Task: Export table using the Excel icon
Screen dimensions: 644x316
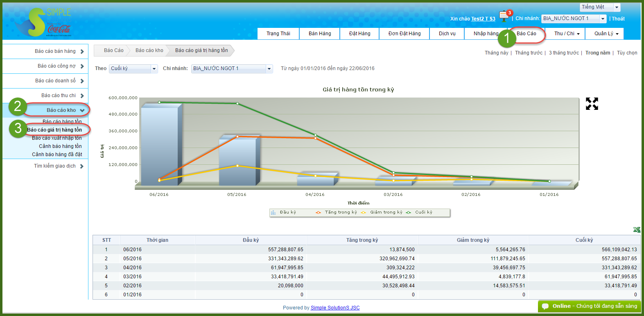Action: click(x=637, y=230)
